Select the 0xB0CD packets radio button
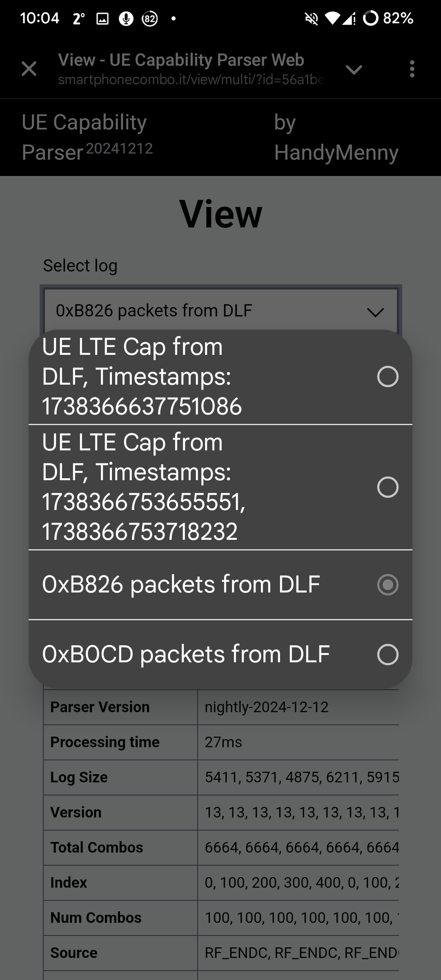 388,655
